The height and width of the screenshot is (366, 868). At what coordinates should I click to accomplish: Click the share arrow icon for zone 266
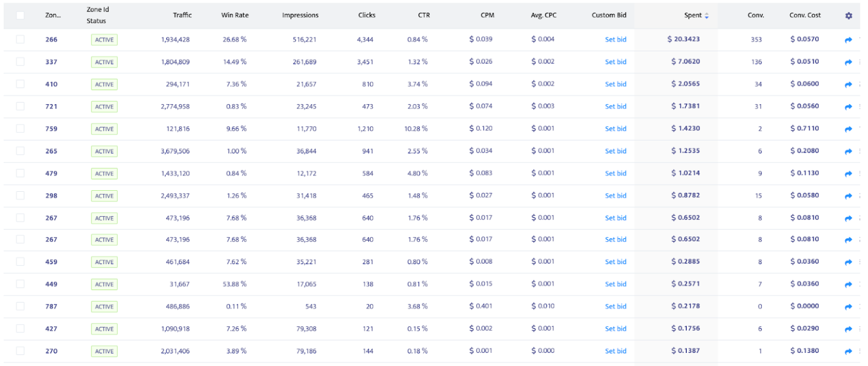tap(848, 40)
